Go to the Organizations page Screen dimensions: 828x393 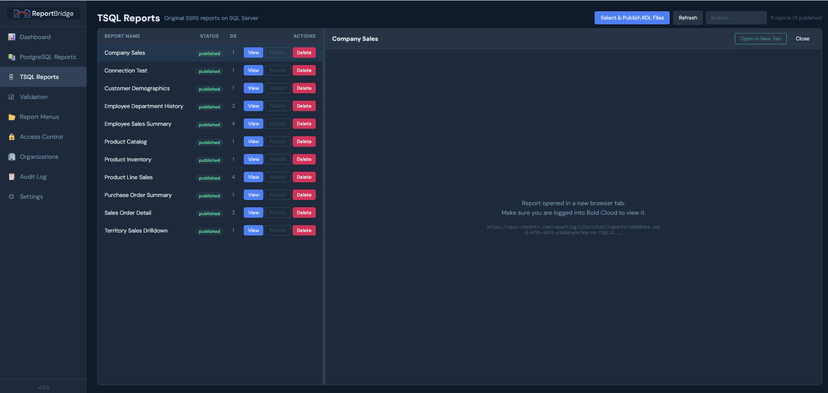43,157
